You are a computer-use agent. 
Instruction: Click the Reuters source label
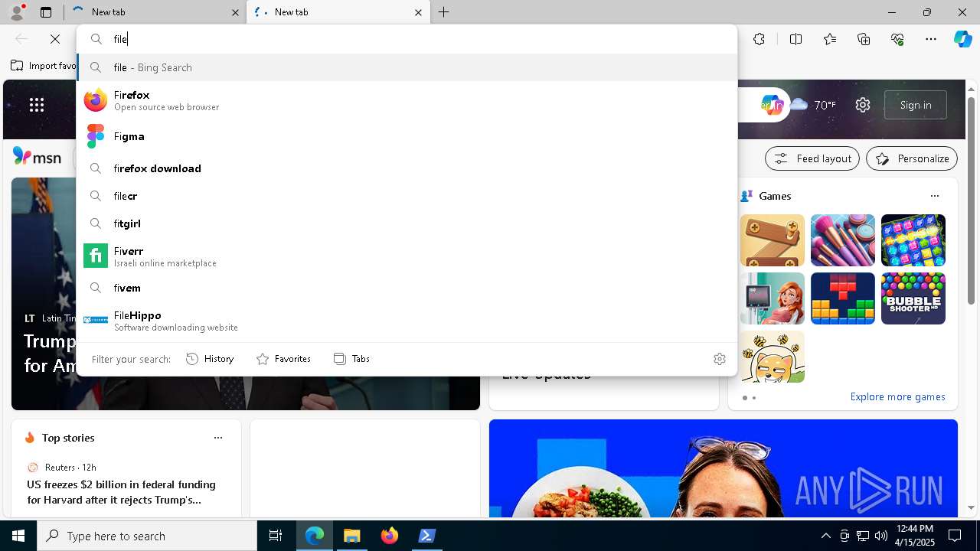coord(60,467)
